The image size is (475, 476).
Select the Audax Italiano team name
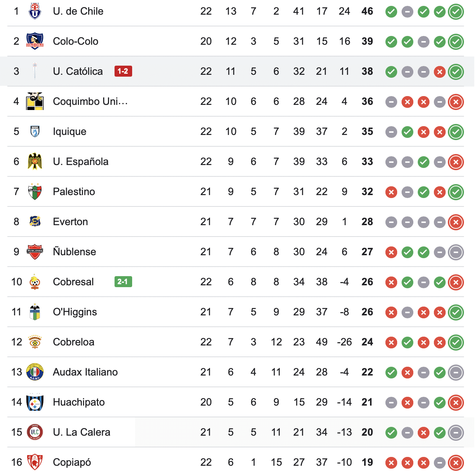pyautogui.click(x=85, y=372)
